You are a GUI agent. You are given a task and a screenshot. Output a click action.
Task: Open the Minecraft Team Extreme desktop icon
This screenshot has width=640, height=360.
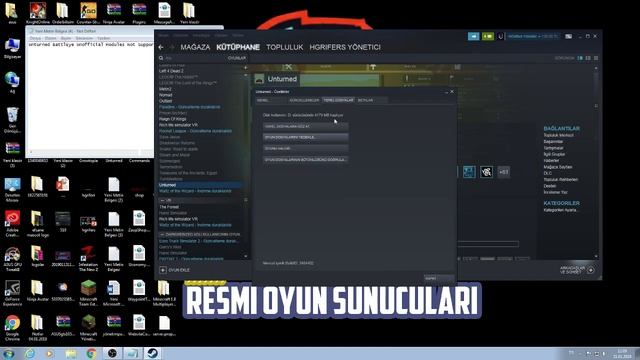coord(88,293)
